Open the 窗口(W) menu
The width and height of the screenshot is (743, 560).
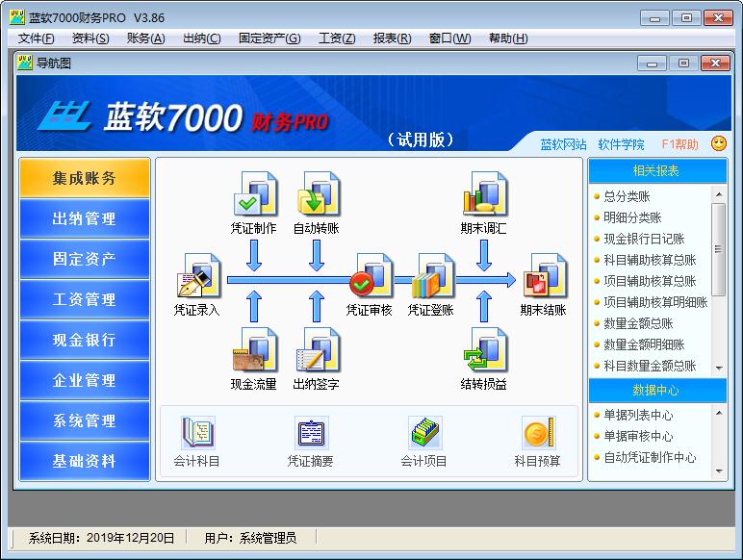click(449, 38)
